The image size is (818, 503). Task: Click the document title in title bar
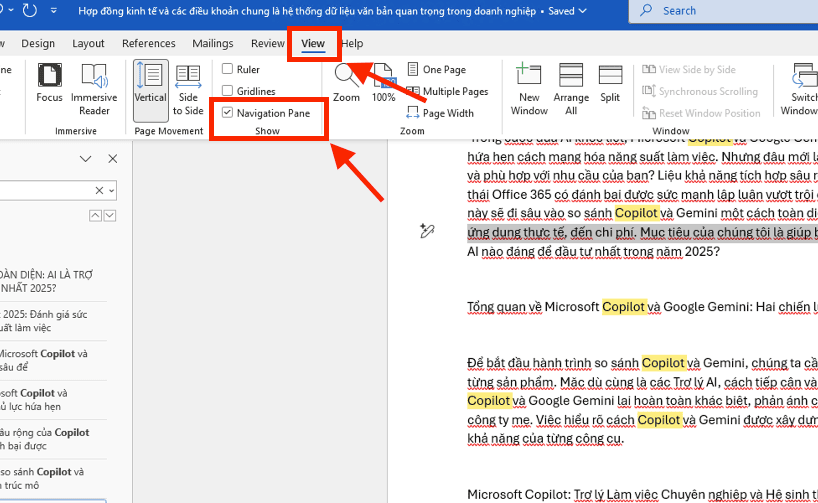[307, 11]
